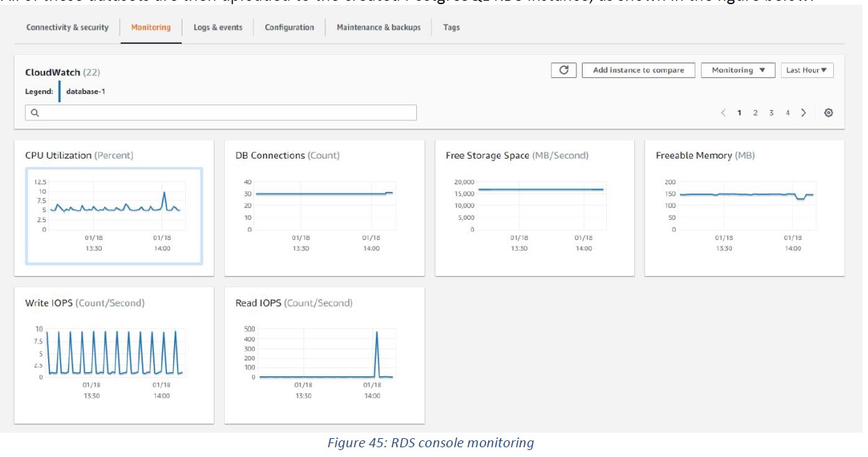Image resolution: width=868 pixels, height=457 pixels.
Task: Select the Freeable Memory chart
Action: 744,209
